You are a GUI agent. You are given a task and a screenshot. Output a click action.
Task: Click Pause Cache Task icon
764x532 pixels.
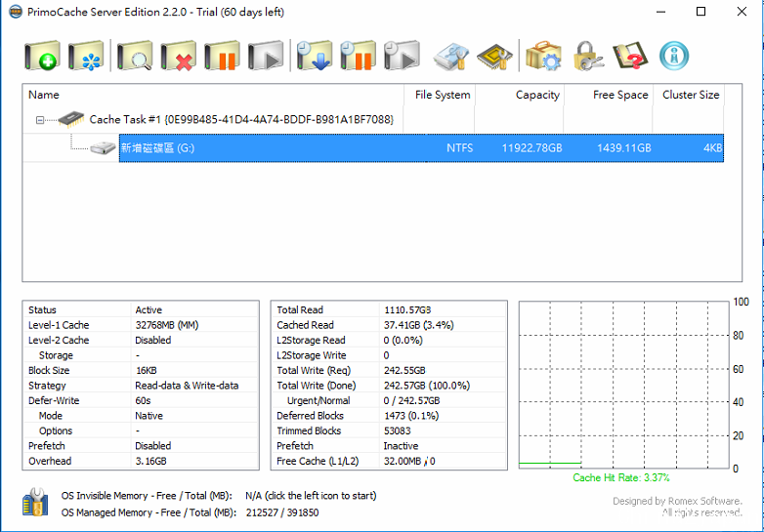click(x=222, y=56)
